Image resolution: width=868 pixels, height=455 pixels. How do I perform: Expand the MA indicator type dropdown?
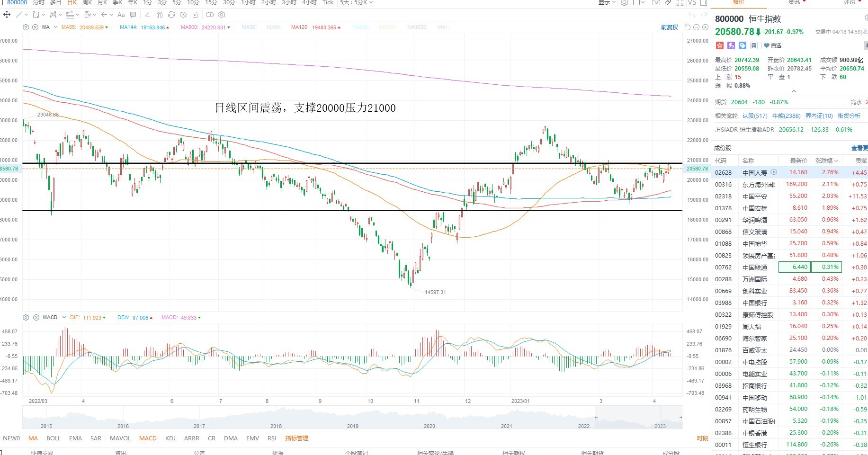coord(55,27)
